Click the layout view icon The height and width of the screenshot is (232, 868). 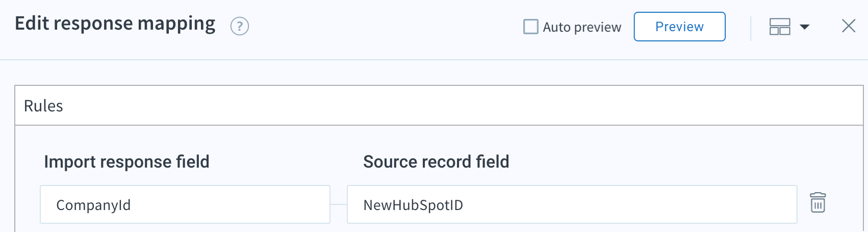click(779, 27)
